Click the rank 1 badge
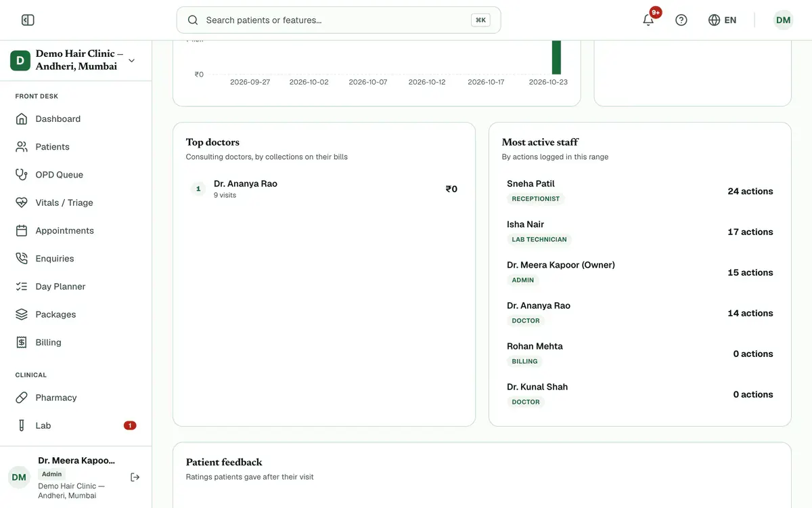 198,189
